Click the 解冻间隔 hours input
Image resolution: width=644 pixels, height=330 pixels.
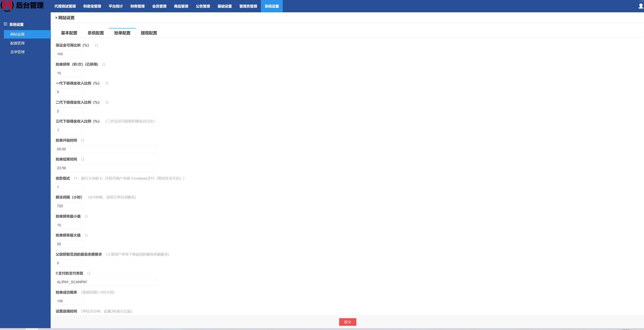pos(69,206)
